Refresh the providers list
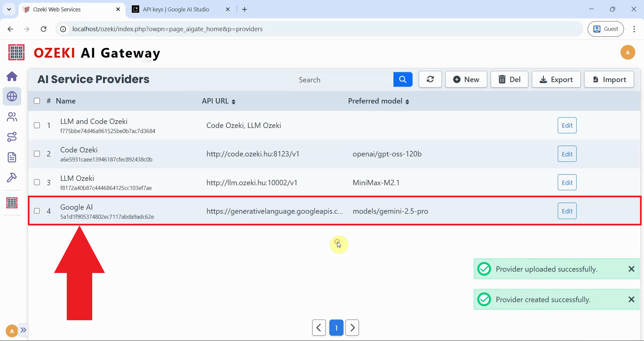Screen dimensions: 644x341 [x=430, y=80]
